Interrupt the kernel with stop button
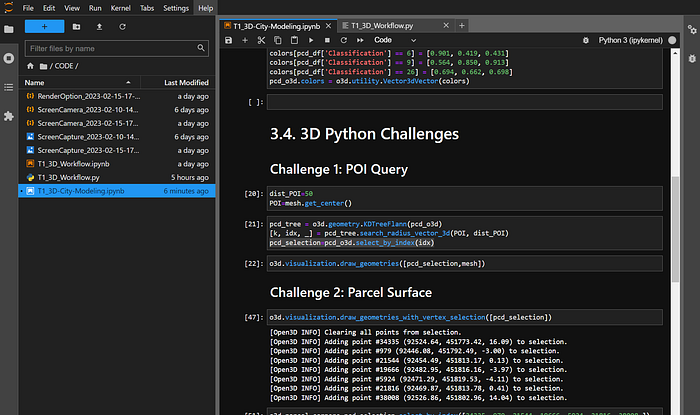 point(326,40)
